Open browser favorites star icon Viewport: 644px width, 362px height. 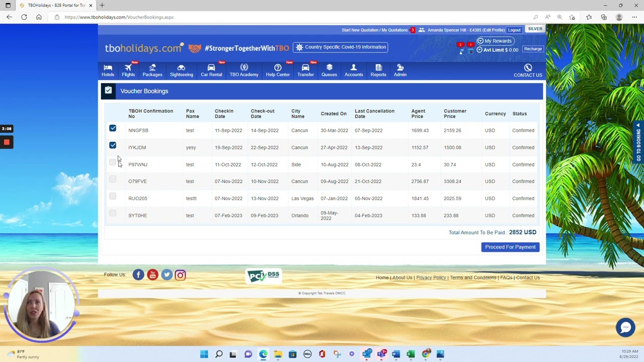tap(589, 17)
